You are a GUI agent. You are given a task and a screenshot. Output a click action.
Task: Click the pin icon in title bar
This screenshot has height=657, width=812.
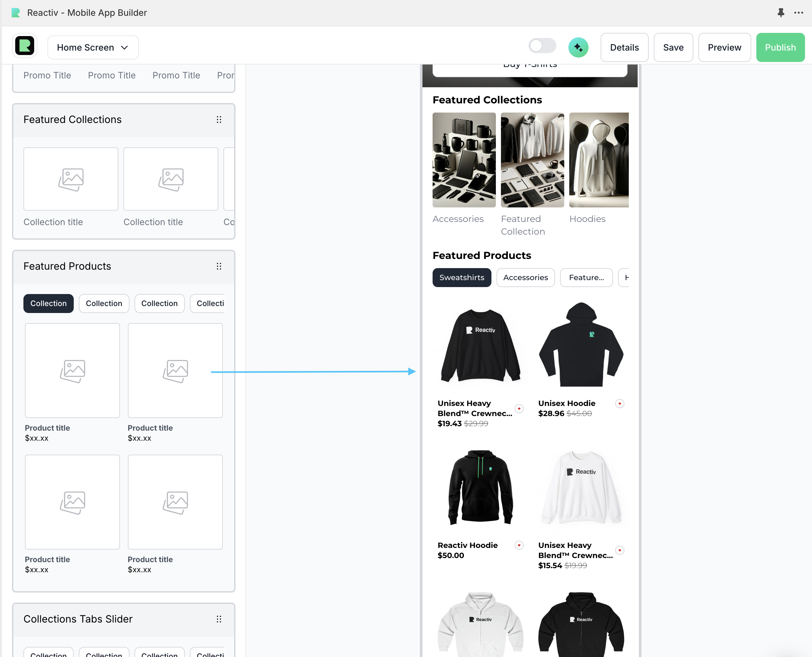click(x=781, y=13)
